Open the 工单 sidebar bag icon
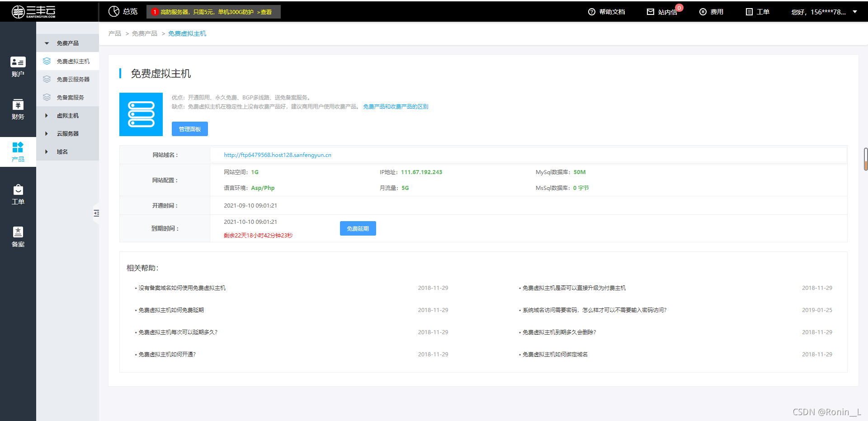Screen dimensions: 868x421 click(x=18, y=189)
